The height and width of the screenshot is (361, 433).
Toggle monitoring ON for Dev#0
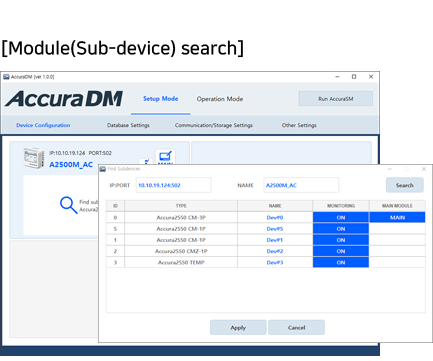pos(341,217)
